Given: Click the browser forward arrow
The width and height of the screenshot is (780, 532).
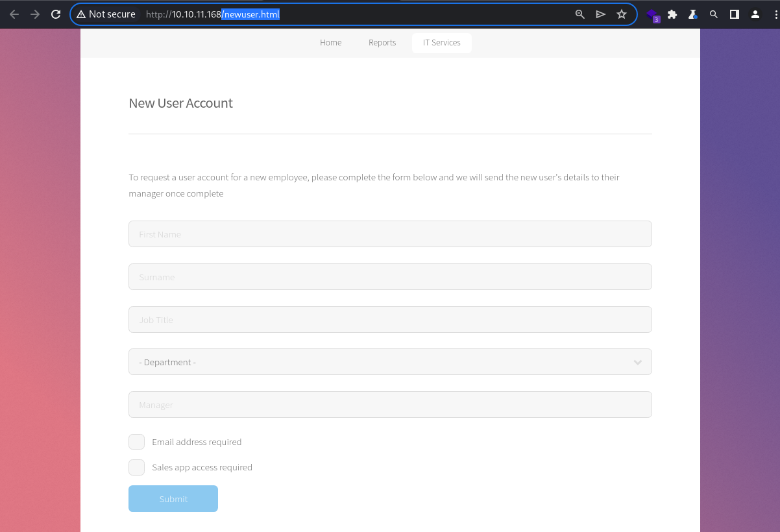Looking at the screenshot, I should pos(35,14).
